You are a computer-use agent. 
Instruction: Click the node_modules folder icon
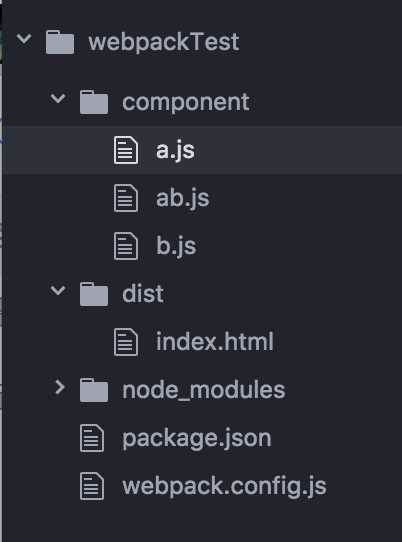[94, 390]
